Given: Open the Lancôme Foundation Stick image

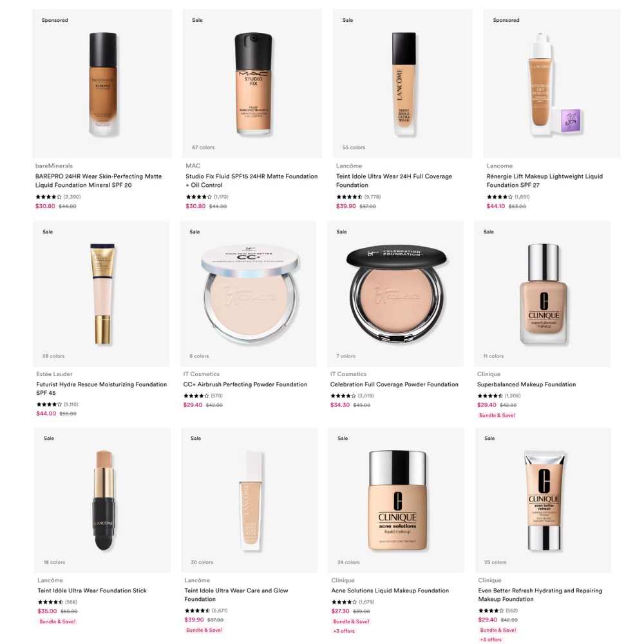Looking at the screenshot, I should click(x=104, y=500).
